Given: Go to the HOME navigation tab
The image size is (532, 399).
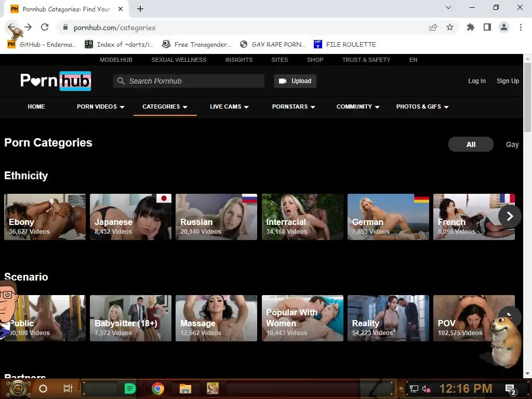Looking at the screenshot, I should [x=36, y=107].
